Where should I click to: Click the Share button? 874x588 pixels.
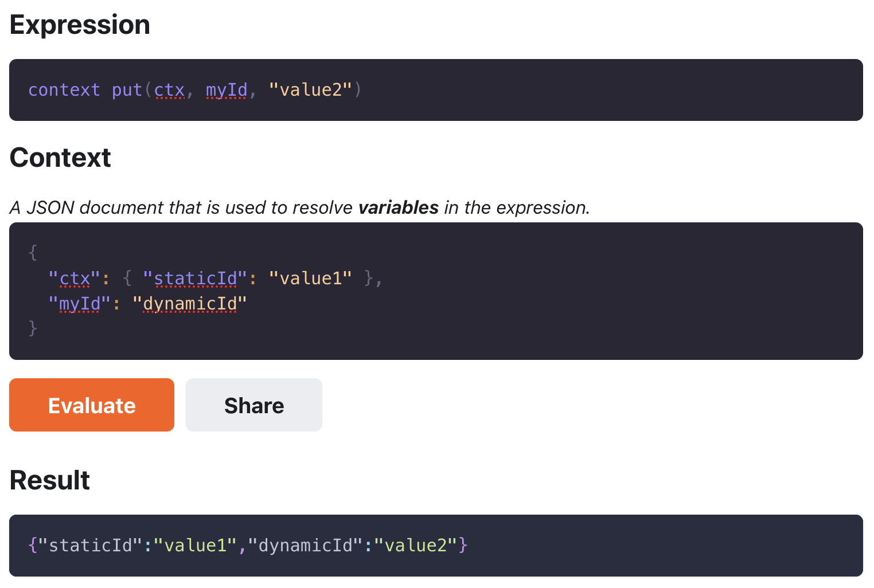pyautogui.click(x=254, y=405)
